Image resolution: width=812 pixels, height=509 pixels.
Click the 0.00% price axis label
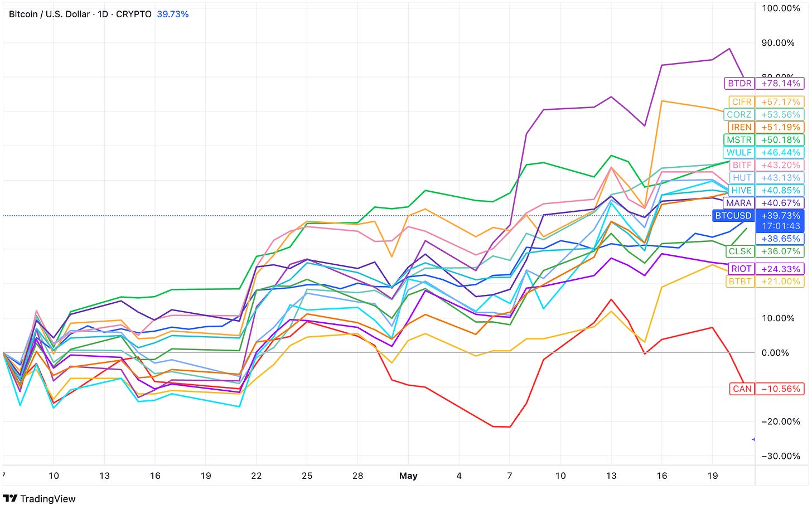(776, 353)
